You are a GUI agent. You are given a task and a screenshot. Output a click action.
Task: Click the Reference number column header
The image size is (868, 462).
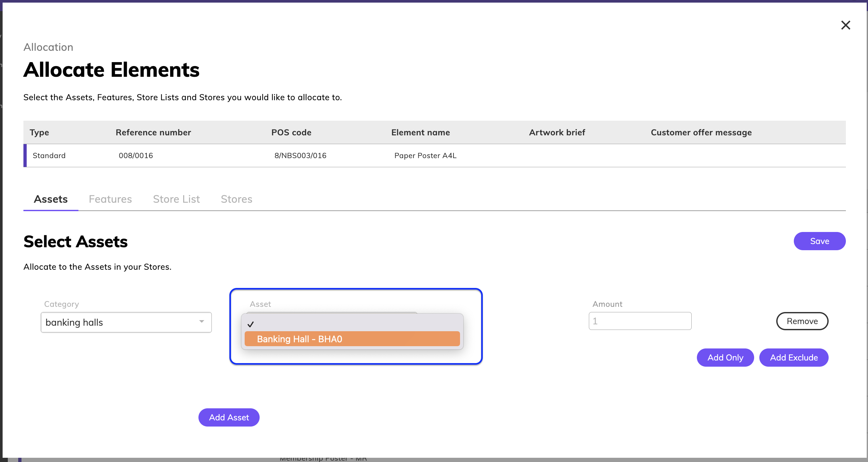pos(153,132)
